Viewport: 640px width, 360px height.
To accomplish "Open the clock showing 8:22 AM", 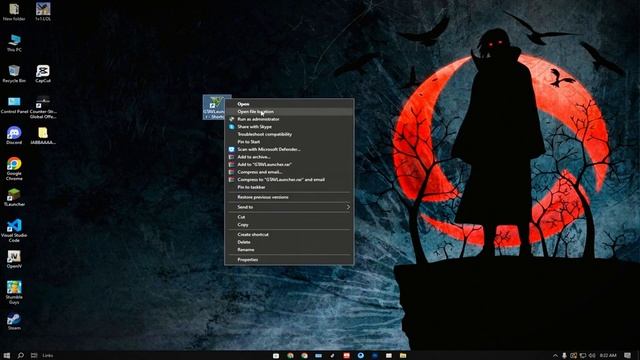I will [x=608, y=356].
